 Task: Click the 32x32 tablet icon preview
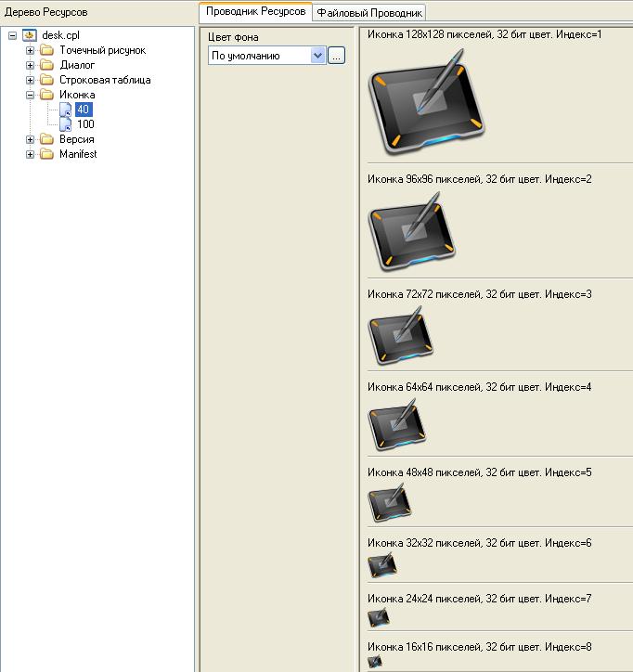pos(382,565)
